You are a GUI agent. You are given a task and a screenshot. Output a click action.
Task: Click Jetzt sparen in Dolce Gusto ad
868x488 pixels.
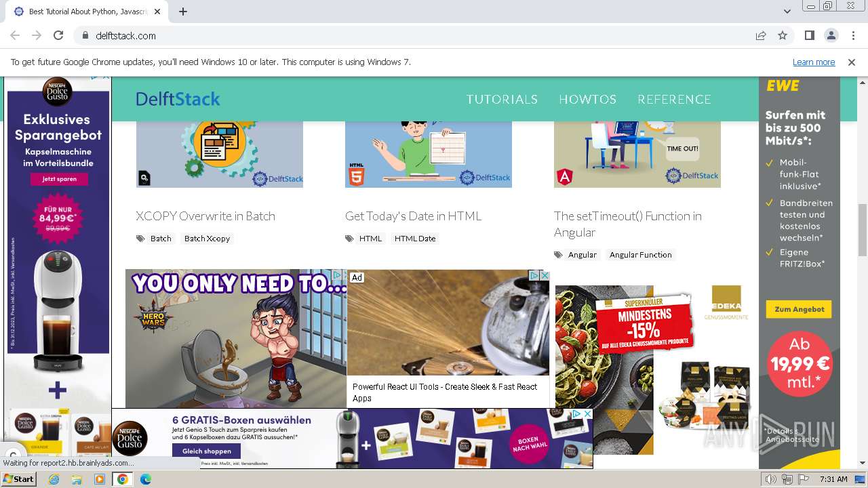click(59, 179)
